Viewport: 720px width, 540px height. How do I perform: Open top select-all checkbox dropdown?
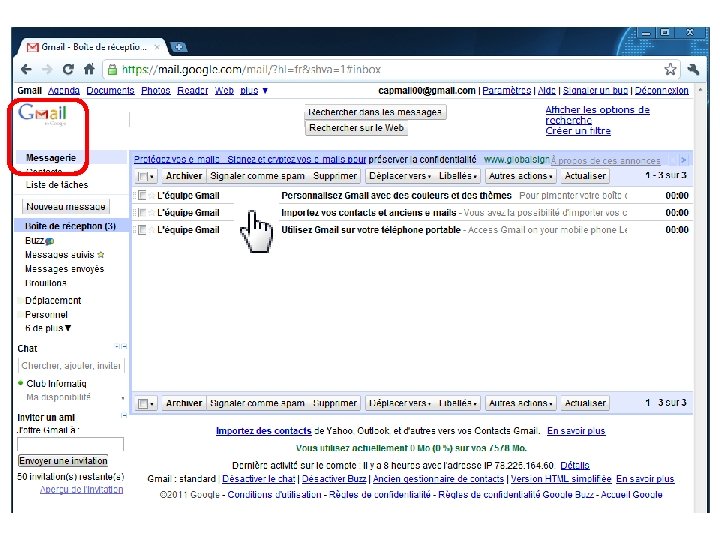coord(146,176)
